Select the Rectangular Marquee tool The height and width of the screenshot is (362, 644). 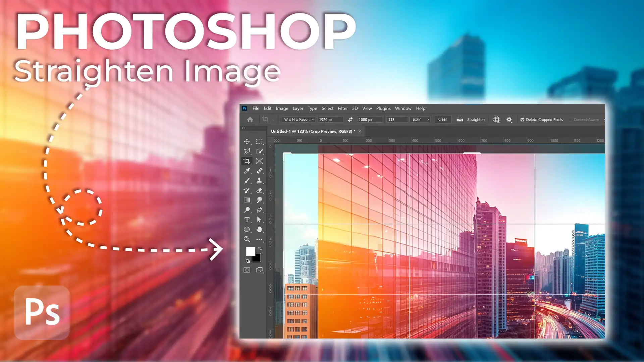(x=259, y=142)
